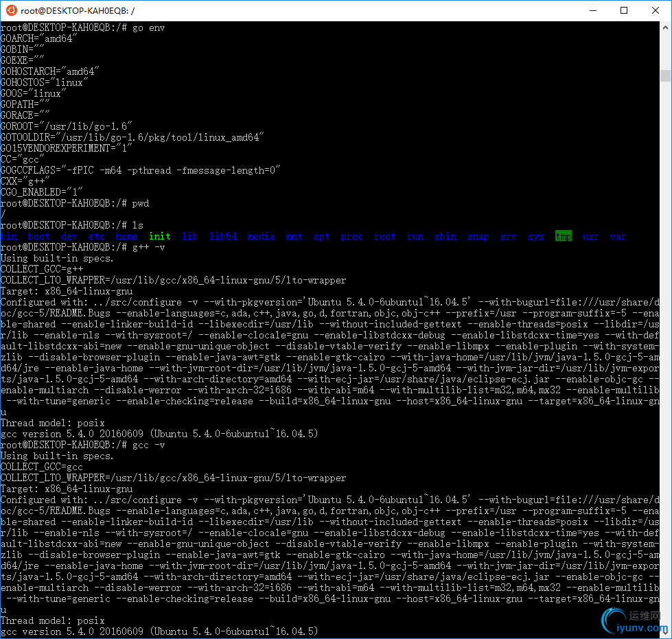Click the 'media' directory name
The image size is (672, 639).
tap(261, 236)
